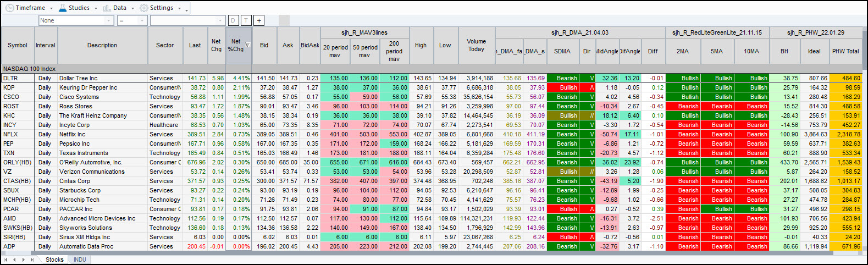Click the plus add filter button
The image size is (868, 265).
pos(259,20)
